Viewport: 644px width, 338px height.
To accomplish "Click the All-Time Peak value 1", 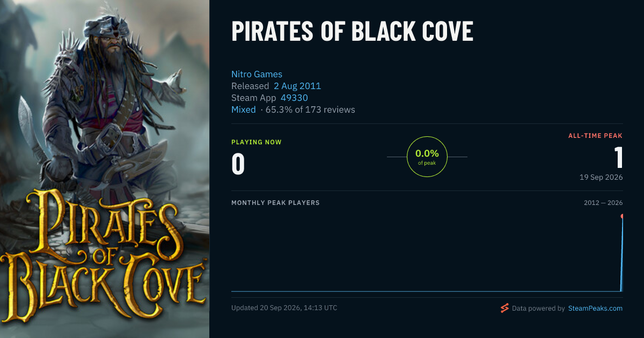I will (x=618, y=158).
